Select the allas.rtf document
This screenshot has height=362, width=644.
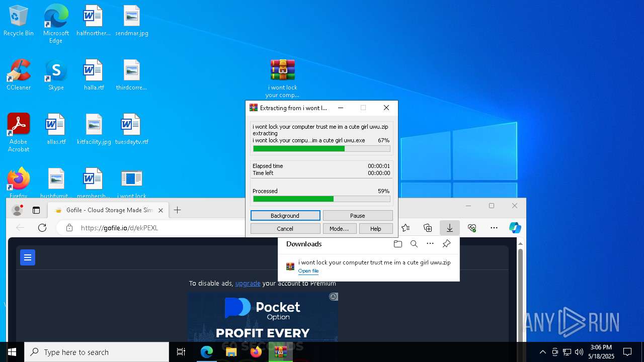[56, 130]
